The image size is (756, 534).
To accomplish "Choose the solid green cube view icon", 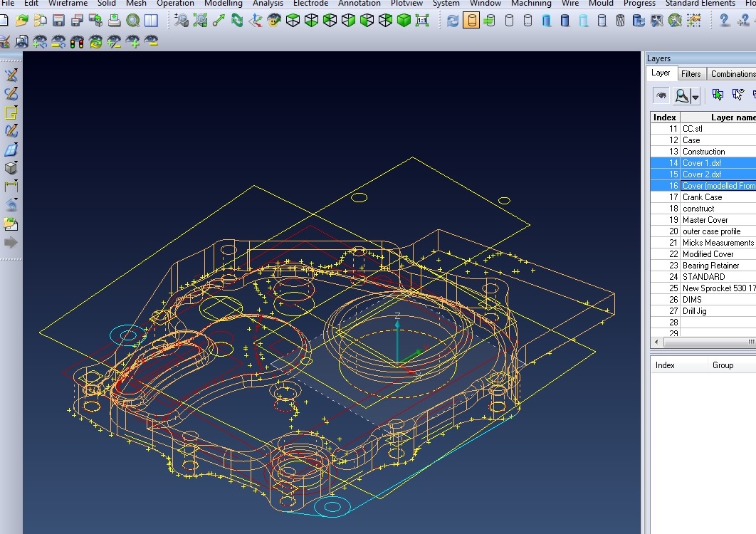I will click(x=404, y=21).
